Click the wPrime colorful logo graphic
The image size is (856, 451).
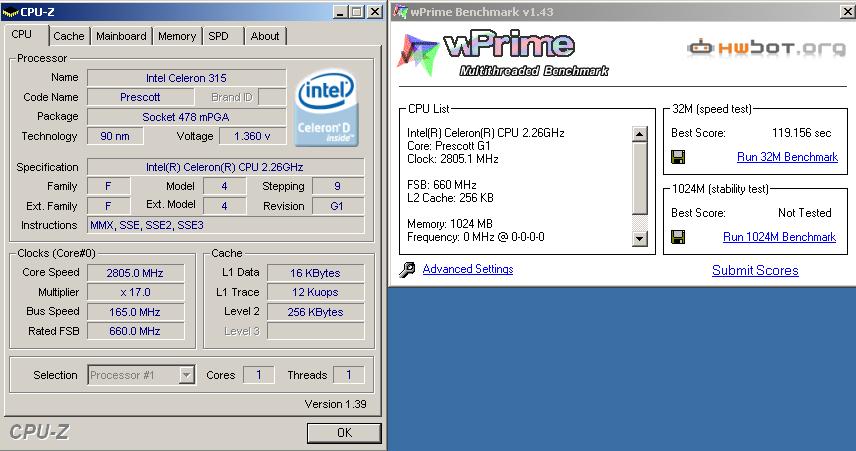point(418,55)
